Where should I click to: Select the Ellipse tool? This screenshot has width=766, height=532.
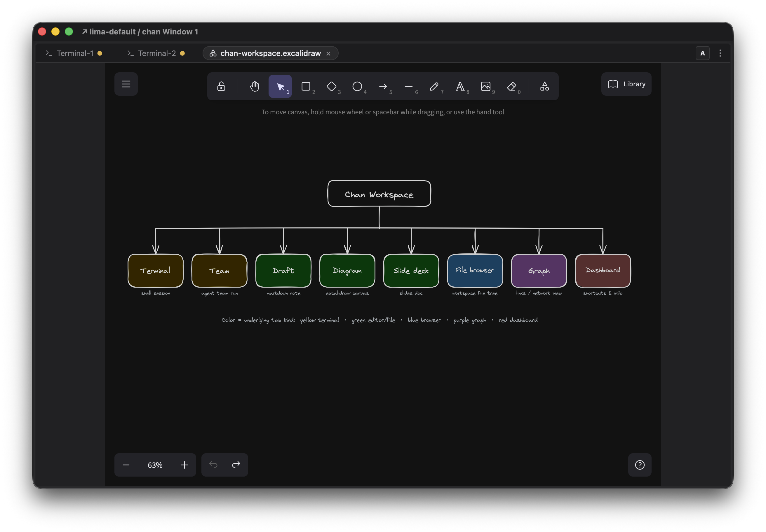357,86
